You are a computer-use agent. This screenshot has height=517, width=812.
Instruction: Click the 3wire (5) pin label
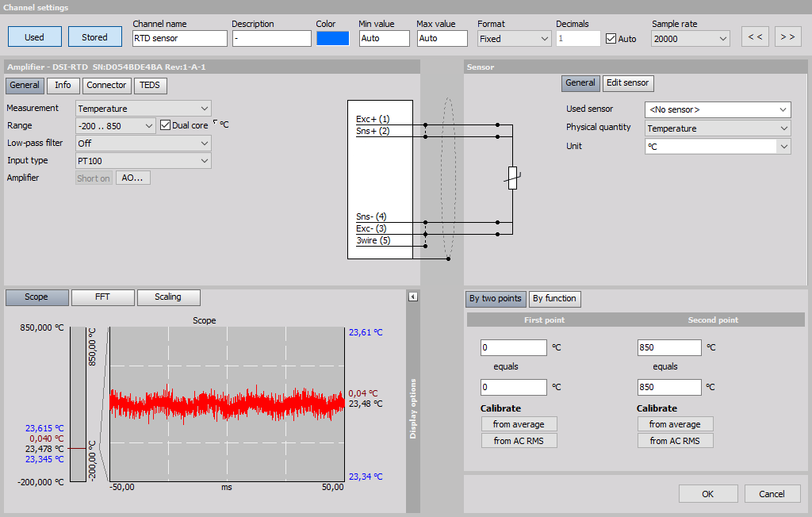click(373, 240)
